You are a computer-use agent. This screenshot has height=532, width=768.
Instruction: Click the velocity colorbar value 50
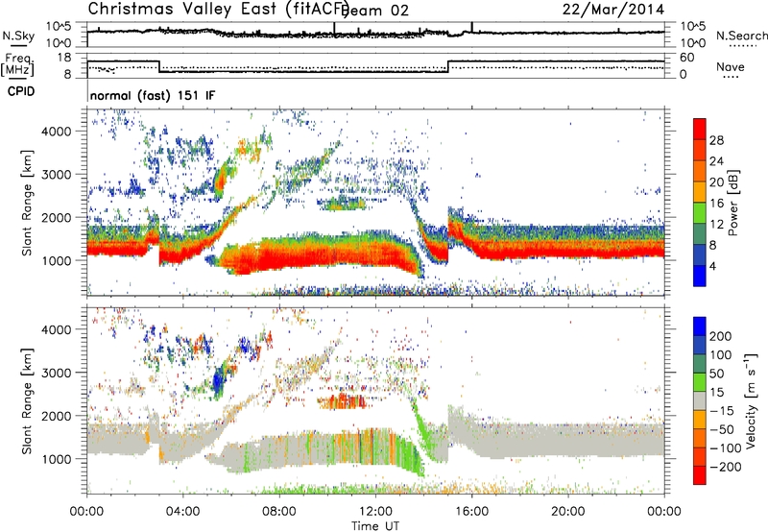[x=716, y=374]
